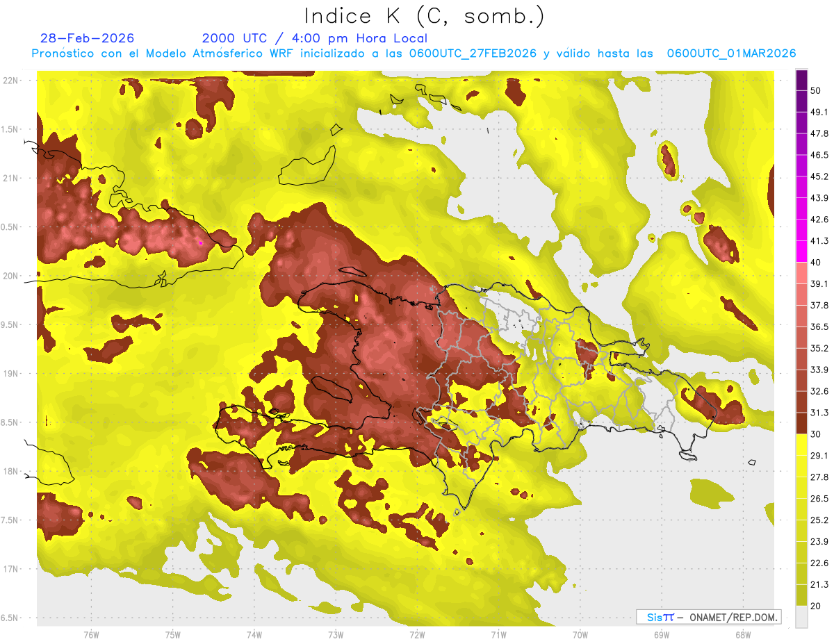Click the legend value "49.1"

click(x=819, y=112)
